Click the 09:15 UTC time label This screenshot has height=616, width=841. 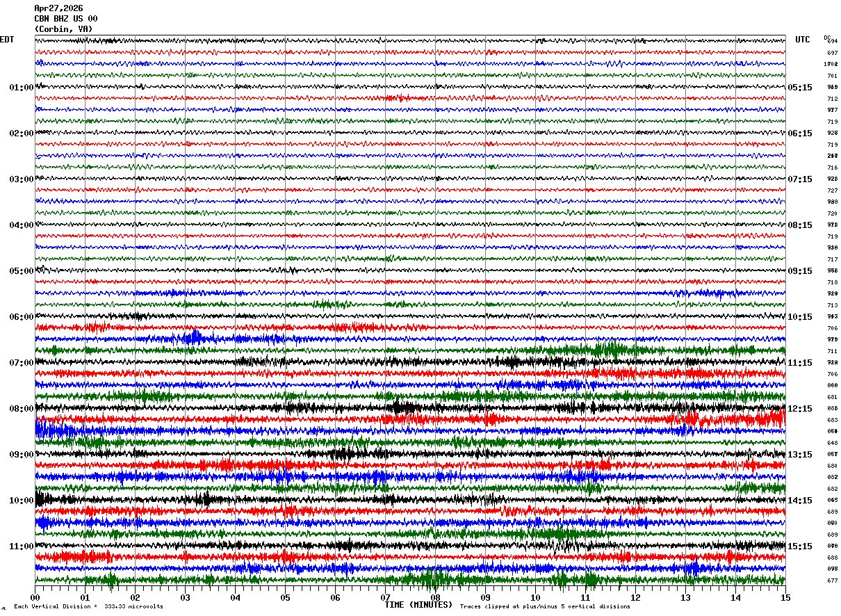799,271
